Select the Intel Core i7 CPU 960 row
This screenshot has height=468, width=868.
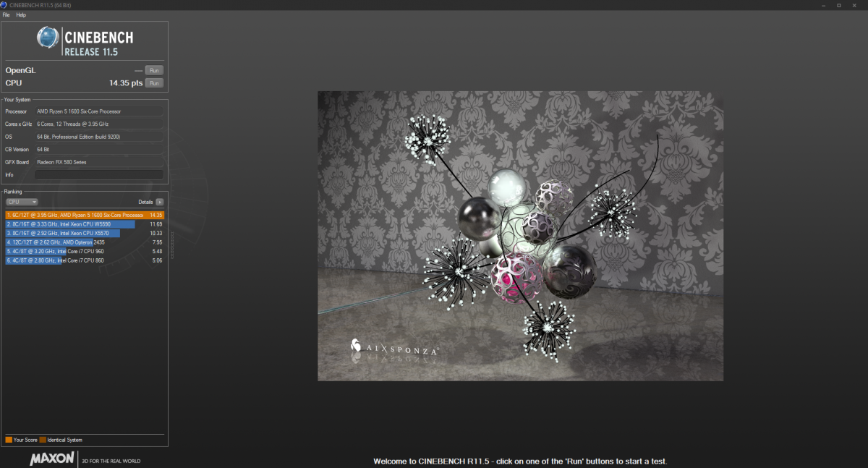point(85,251)
